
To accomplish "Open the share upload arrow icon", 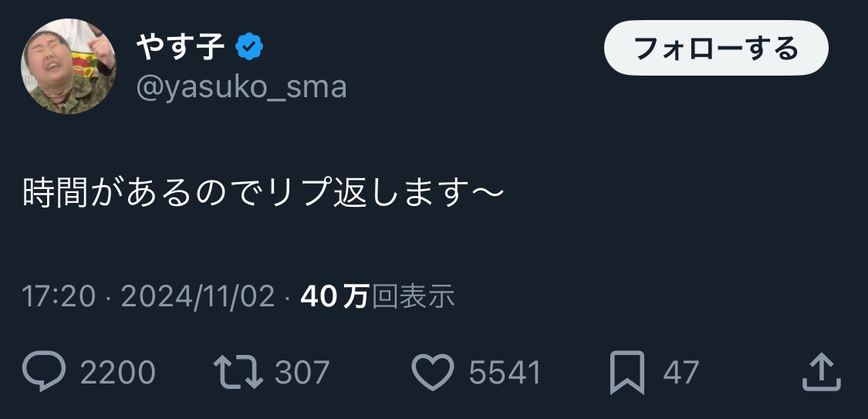I will [822, 372].
